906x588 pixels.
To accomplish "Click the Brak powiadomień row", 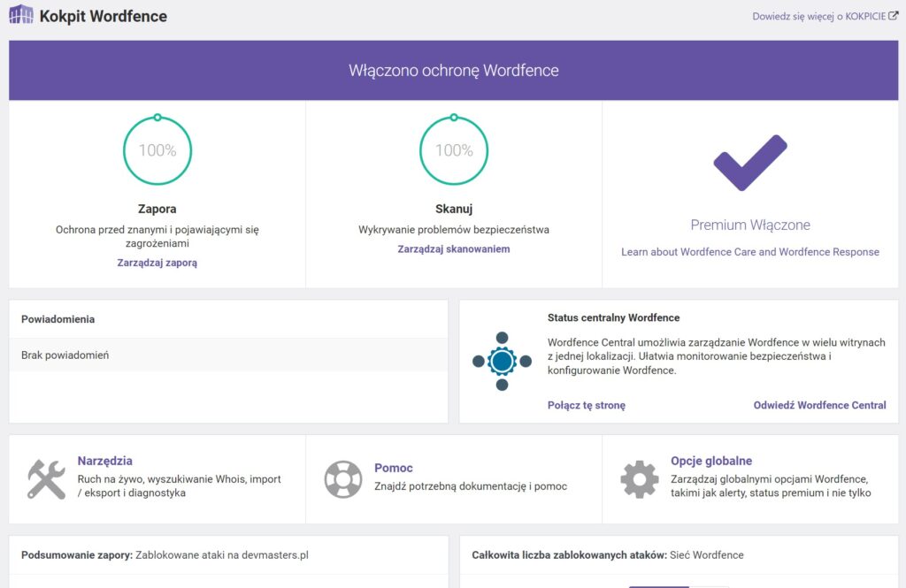I will pyautogui.click(x=228, y=355).
